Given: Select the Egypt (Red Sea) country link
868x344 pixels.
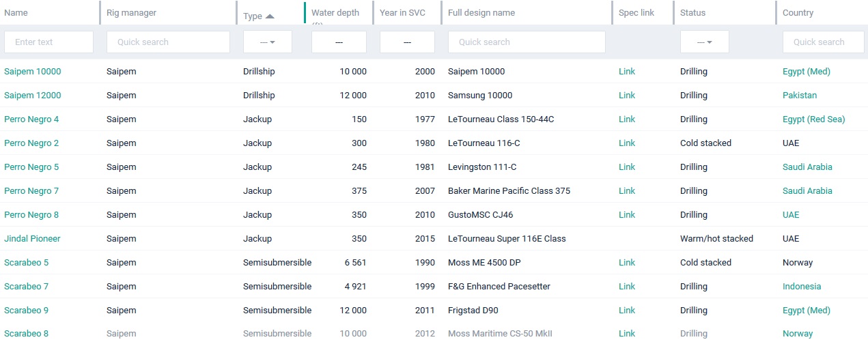Looking at the screenshot, I should pos(813,119).
